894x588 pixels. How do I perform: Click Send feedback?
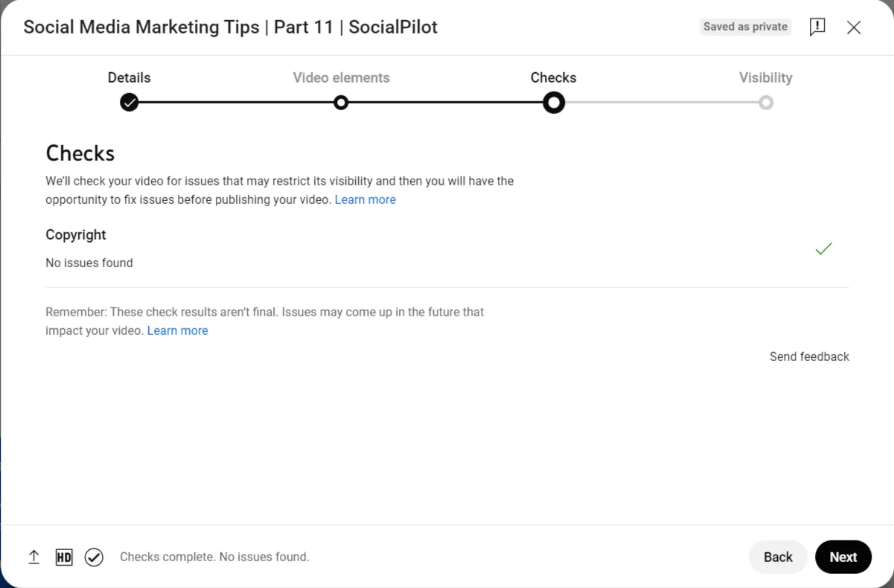[x=809, y=357]
